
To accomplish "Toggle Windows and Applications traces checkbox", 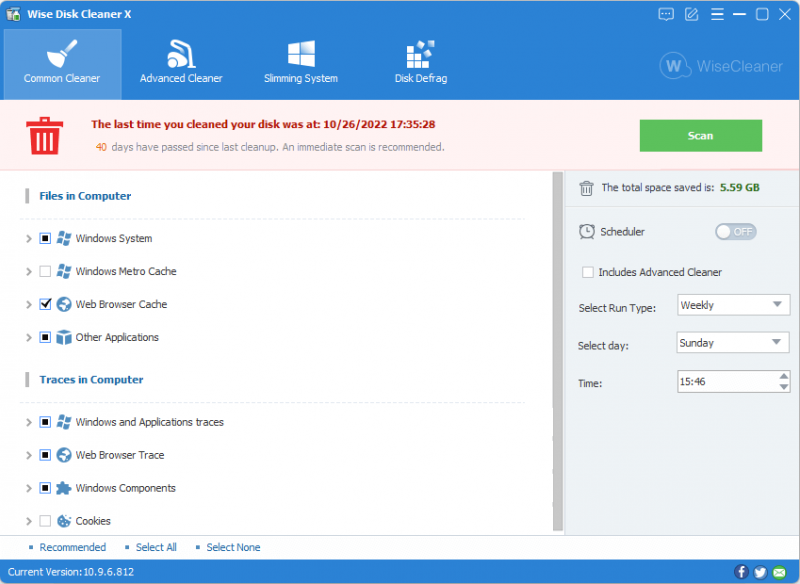I will 45,422.
